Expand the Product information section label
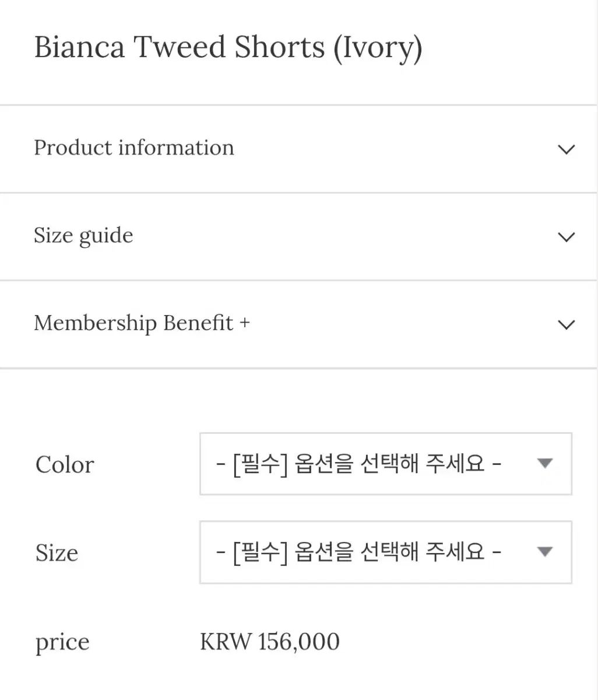The image size is (598, 700). [x=134, y=148]
